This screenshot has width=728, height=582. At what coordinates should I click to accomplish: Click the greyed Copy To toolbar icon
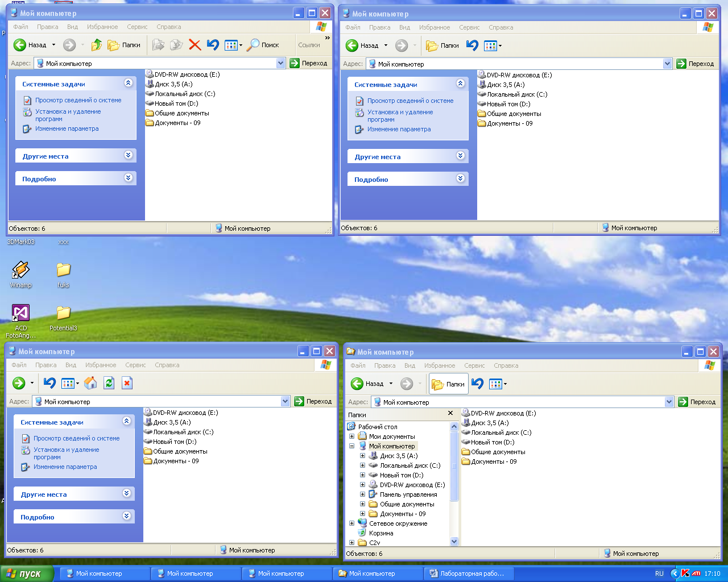[x=176, y=45]
